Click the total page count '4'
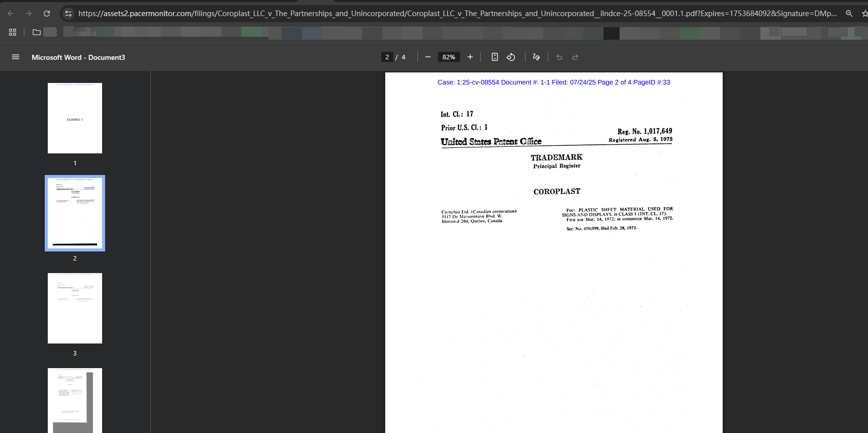This screenshot has width=868, height=433. point(403,57)
